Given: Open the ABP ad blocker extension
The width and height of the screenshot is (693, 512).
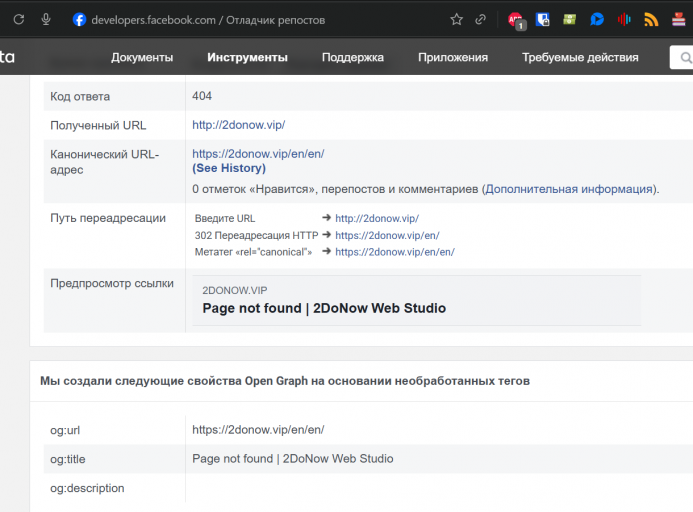Looking at the screenshot, I should click(x=515, y=19).
